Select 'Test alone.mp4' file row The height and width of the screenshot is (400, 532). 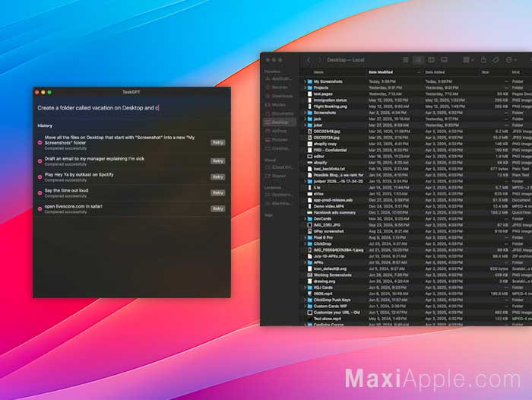[416, 319]
